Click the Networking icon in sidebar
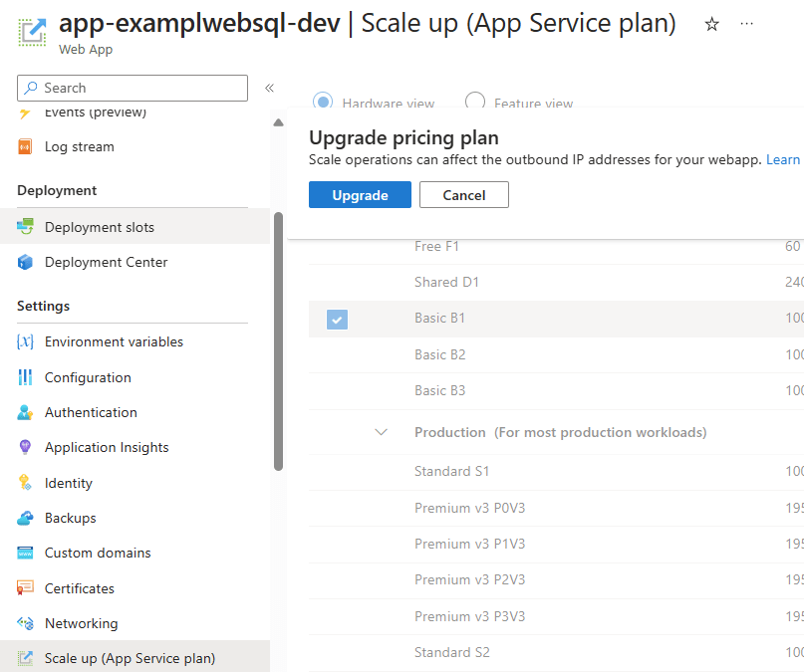The width and height of the screenshot is (804, 672). tap(25, 623)
